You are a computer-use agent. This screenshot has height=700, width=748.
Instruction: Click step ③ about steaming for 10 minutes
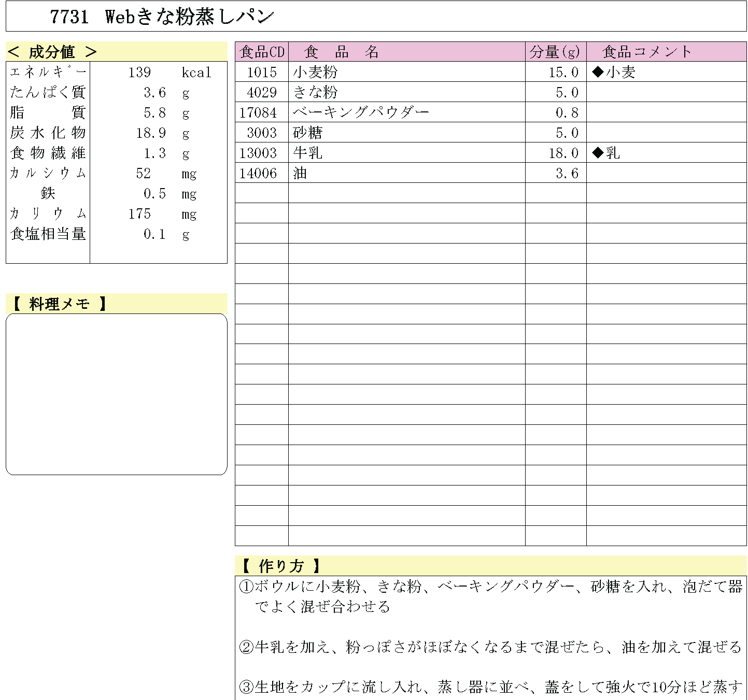click(490, 687)
